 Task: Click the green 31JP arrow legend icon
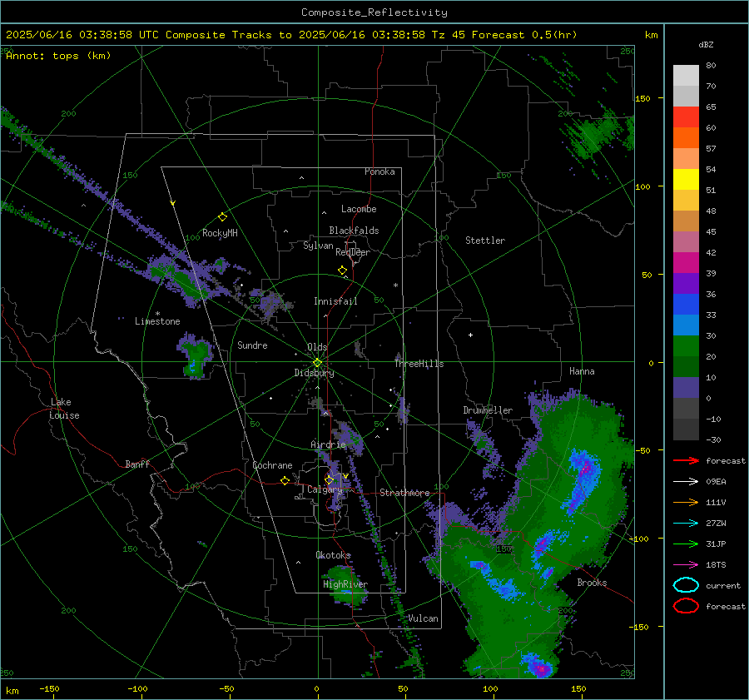[x=686, y=544]
